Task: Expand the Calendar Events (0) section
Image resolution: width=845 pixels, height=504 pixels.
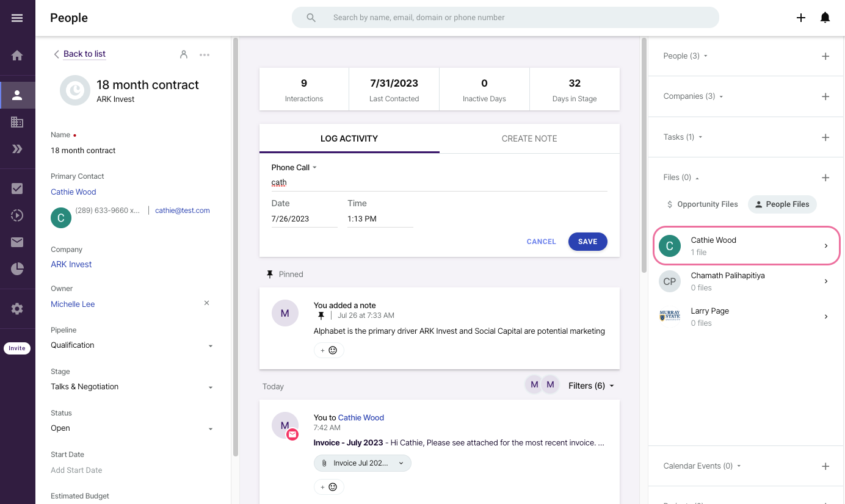Action: click(702, 466)
